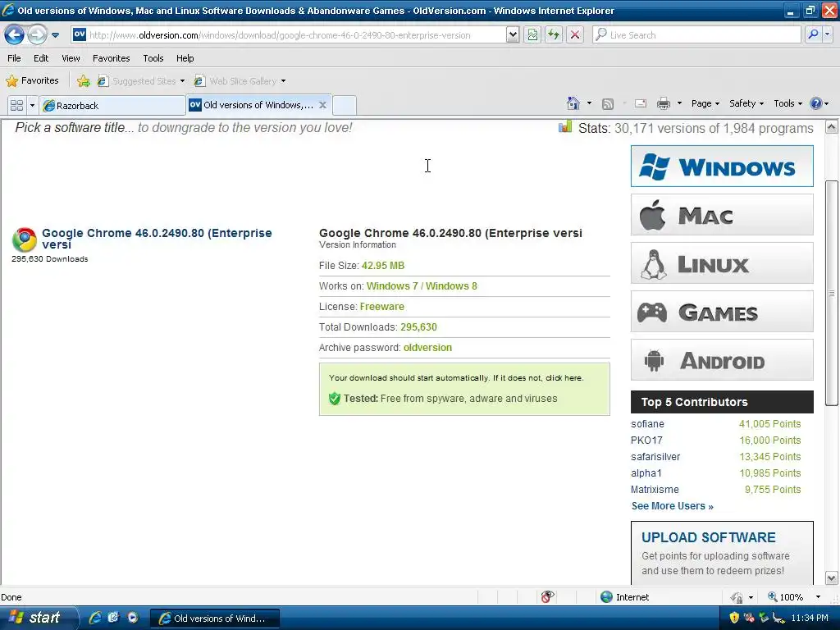The image size is (840, 630).
Task: Click the search magnifier button
Action: pyautogui.click(x=813, y=34)
